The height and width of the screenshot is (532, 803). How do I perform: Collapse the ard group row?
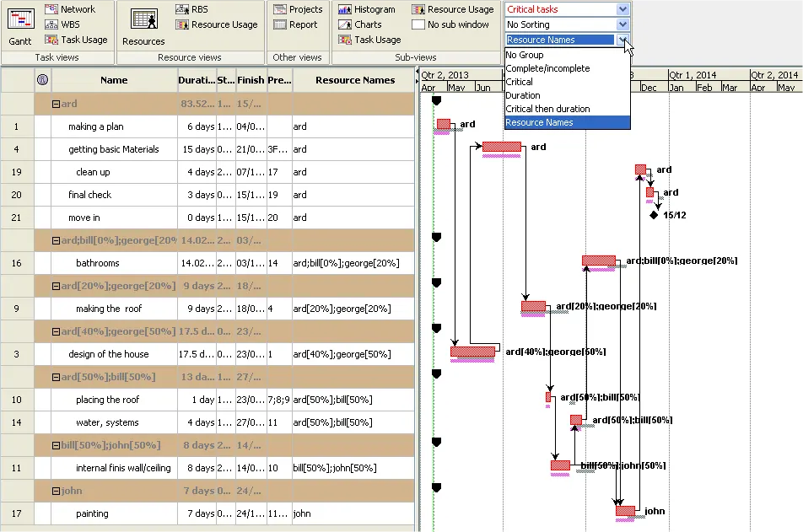coord(56,104)
